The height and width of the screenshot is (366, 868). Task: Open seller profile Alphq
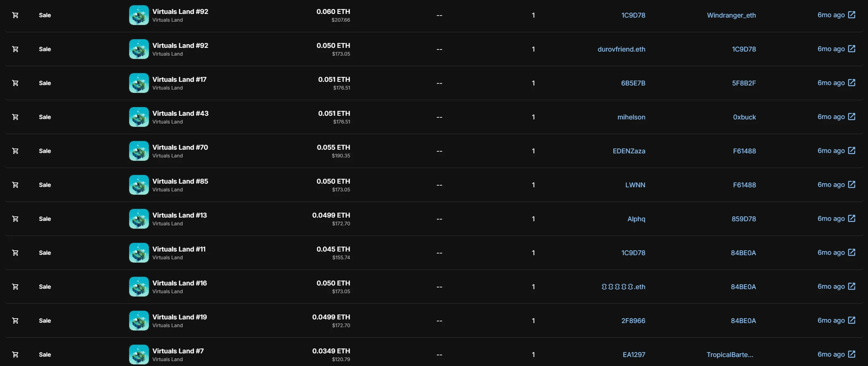click(636, 219)
